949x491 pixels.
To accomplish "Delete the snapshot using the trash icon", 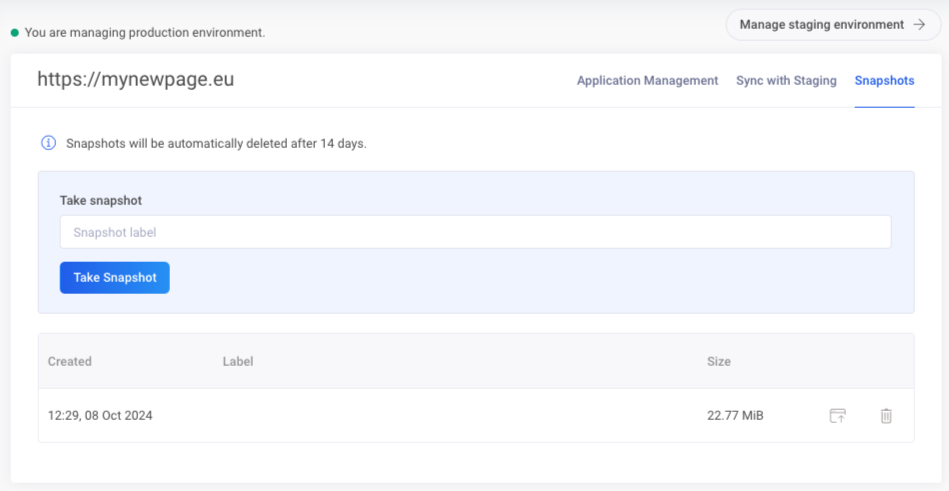I will 886,416.
